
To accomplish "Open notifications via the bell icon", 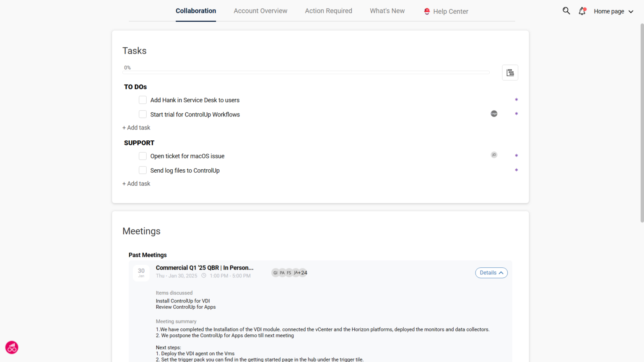I will point(582,11).
